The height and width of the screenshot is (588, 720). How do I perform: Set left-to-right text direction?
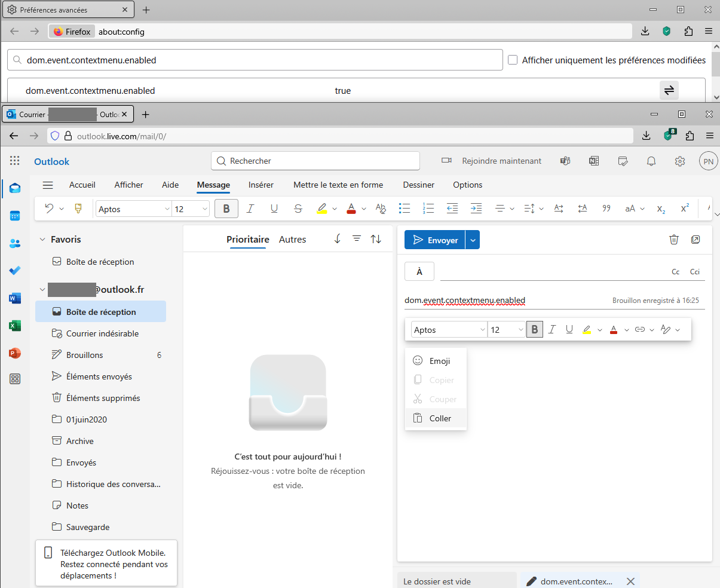pos(559,209)
